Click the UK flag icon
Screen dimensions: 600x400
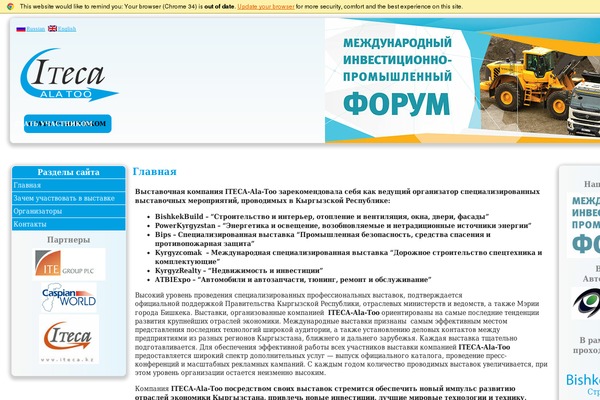coord(52,28)
